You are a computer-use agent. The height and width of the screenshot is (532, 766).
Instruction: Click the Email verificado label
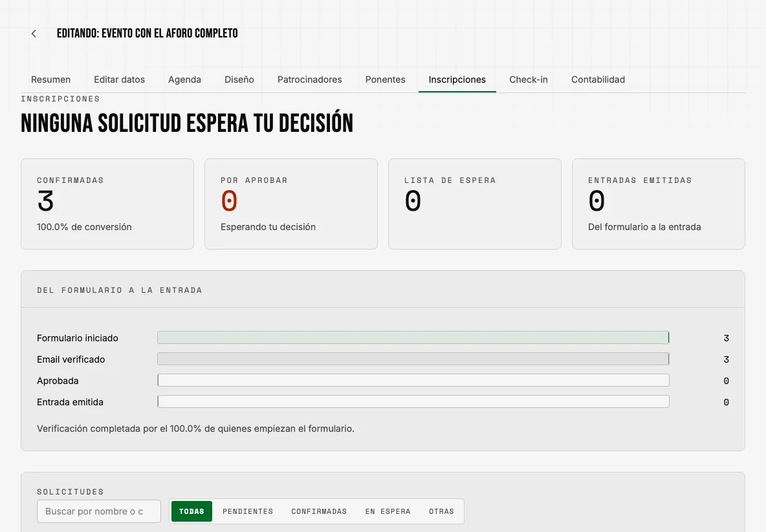tap(71, 359)
